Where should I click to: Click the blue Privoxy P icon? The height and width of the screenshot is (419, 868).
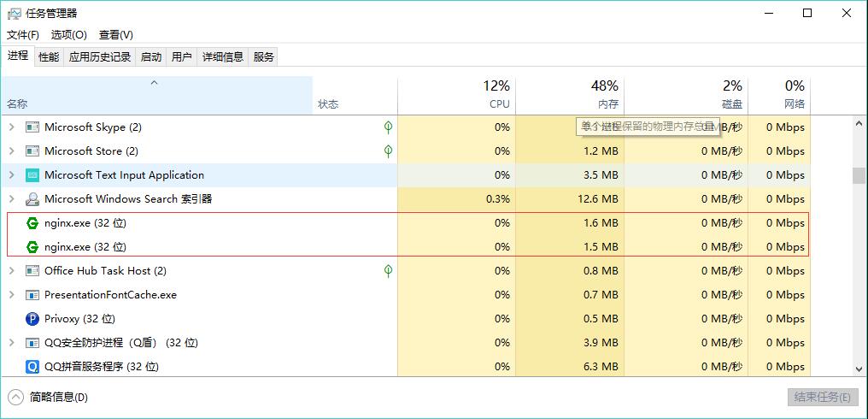[32, 319]
